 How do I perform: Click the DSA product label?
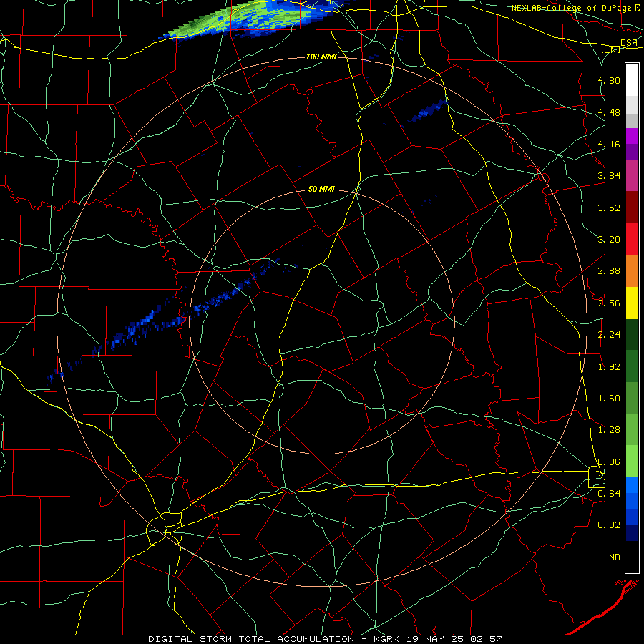click(628, 42)
